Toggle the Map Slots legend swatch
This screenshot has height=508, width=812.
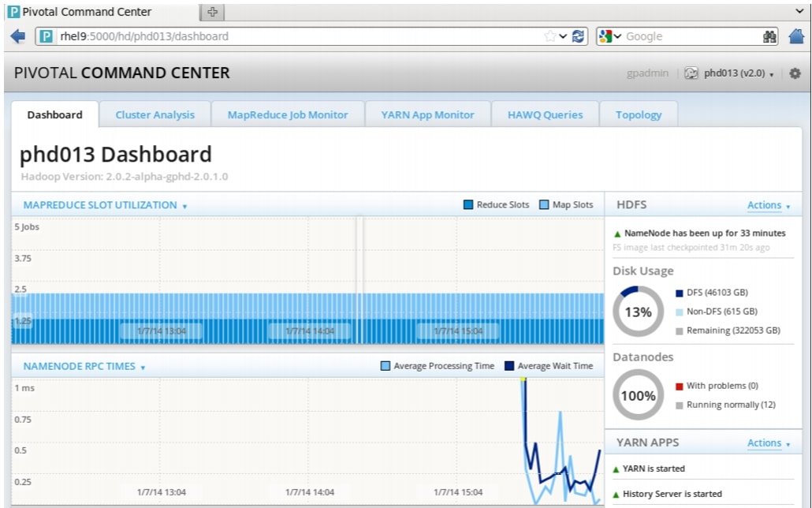544,205
